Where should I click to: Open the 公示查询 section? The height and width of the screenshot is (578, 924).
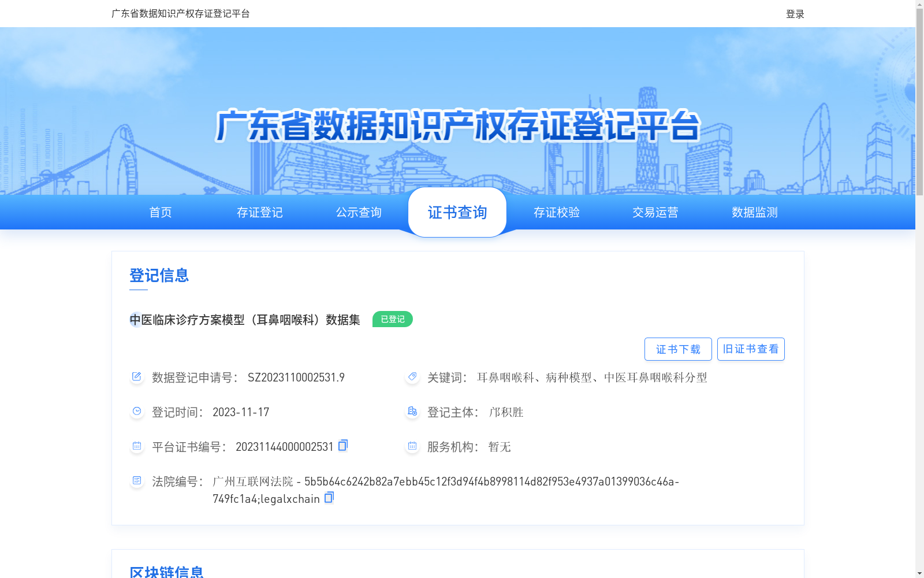[358, 212]
